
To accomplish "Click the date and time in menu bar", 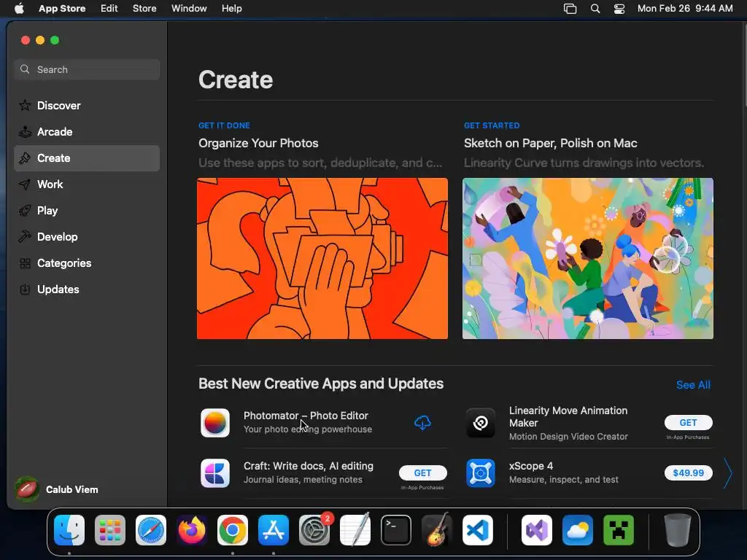I will pyautogui.click(x=685, y=9).
